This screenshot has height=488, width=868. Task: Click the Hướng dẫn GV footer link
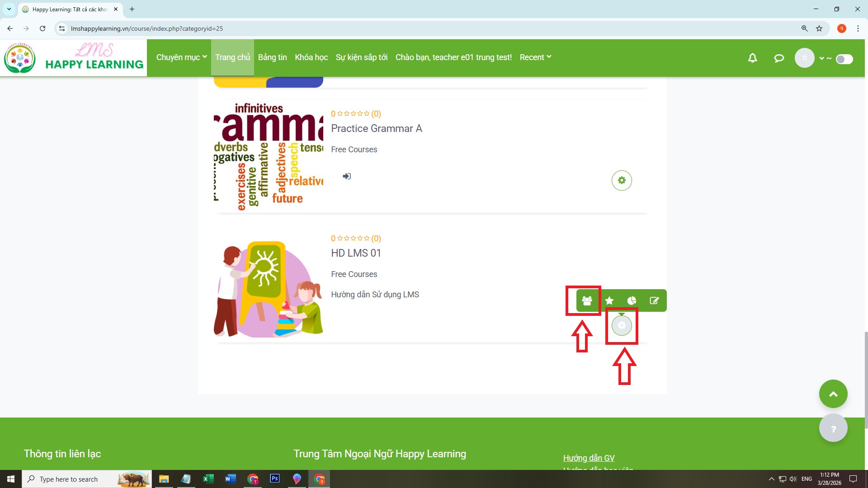pyautogui.click(x=589, y=458)
